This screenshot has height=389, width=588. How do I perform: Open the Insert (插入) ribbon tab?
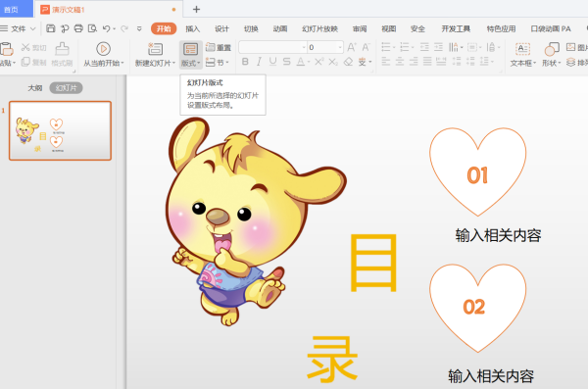[193, 28]
